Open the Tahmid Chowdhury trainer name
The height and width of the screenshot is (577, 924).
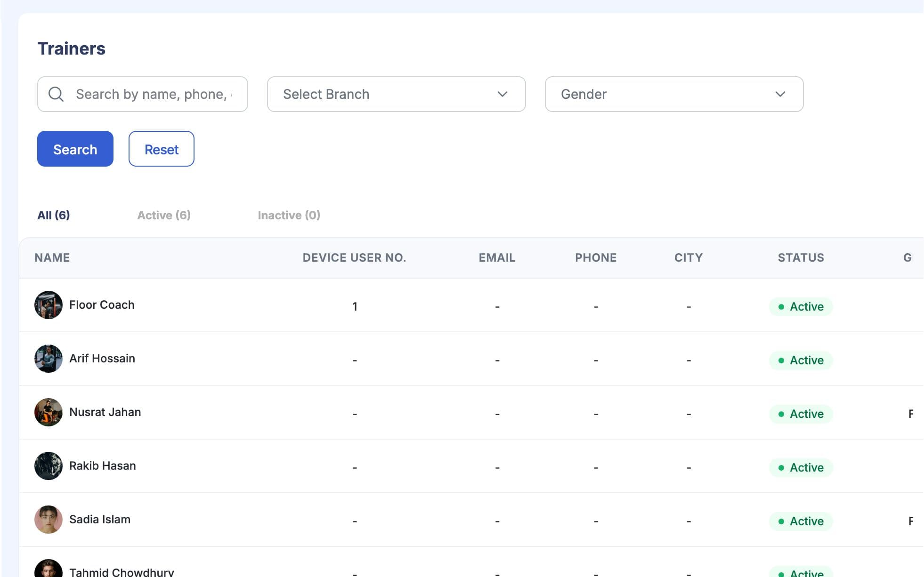[122, 572]
